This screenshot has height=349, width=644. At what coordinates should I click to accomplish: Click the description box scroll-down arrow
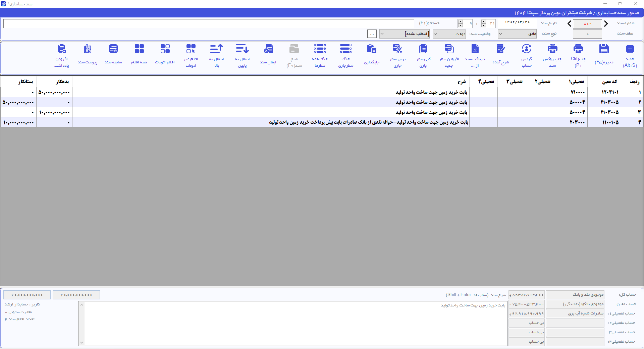click(82, 343)
